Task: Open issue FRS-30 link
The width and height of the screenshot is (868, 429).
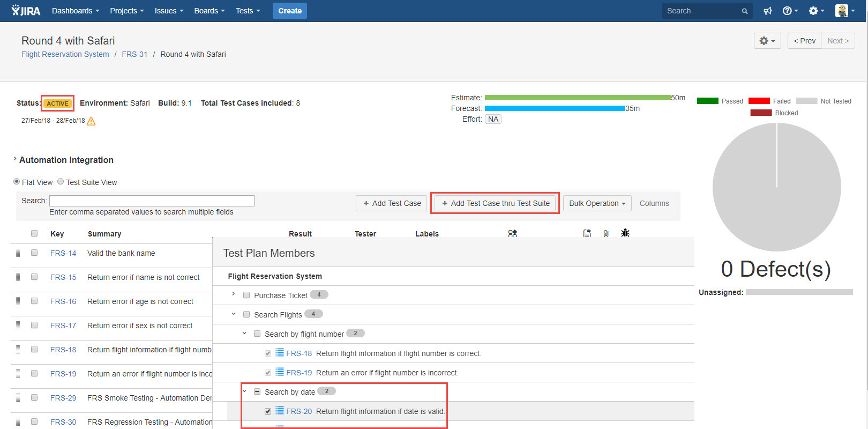Action: tap(63, 422)
